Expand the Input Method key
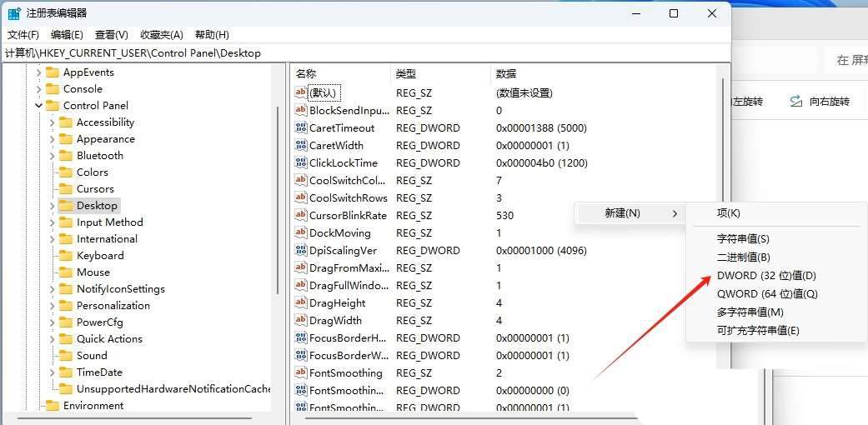Viewport: 868px width, 425px height. [x=52, y=222]
